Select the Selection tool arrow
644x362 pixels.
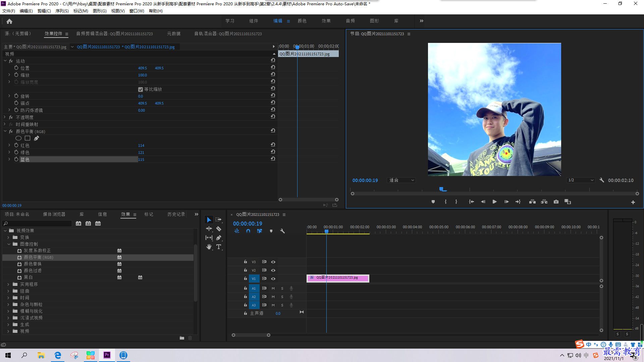[209, 220]
